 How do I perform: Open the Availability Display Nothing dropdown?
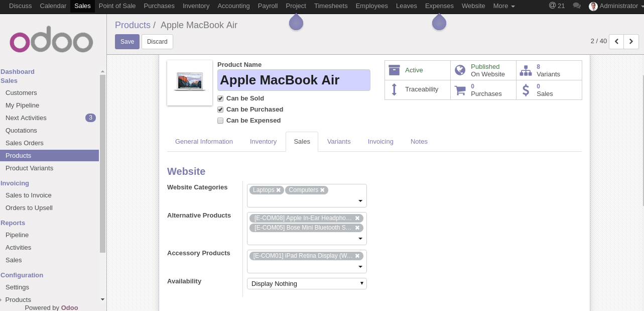tap(307, 284)
